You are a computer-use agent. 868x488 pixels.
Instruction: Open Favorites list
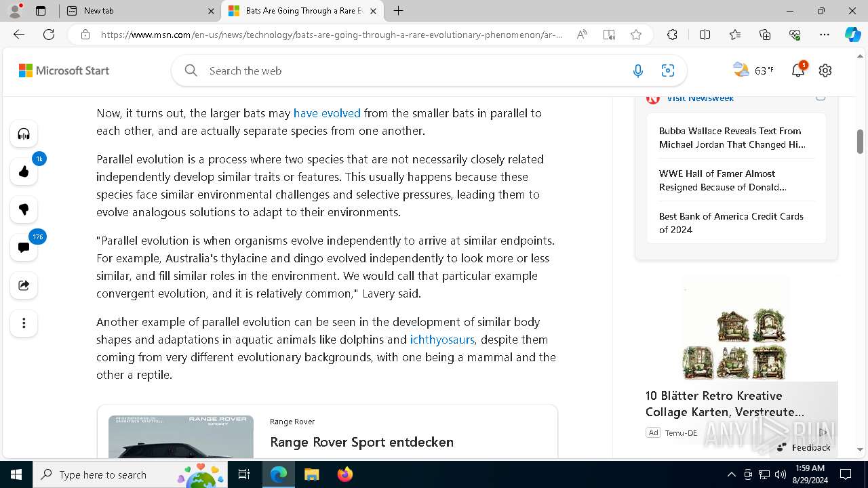click(x=735, y=35)
